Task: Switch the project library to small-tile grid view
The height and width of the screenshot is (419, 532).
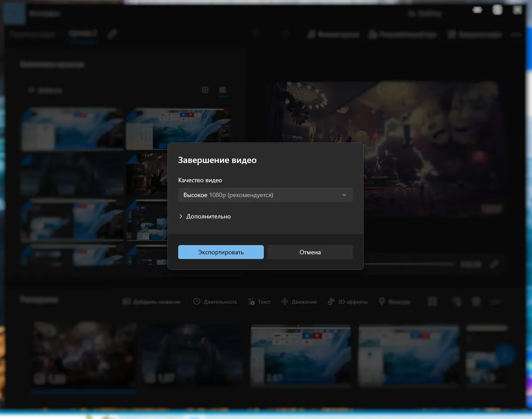Action: tap(222, 90)
